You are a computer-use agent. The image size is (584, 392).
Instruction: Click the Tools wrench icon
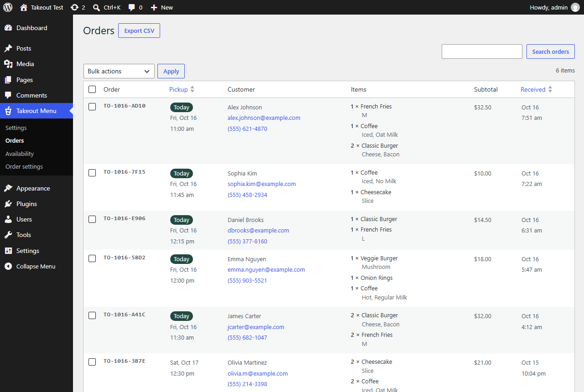tap(8, 235)
